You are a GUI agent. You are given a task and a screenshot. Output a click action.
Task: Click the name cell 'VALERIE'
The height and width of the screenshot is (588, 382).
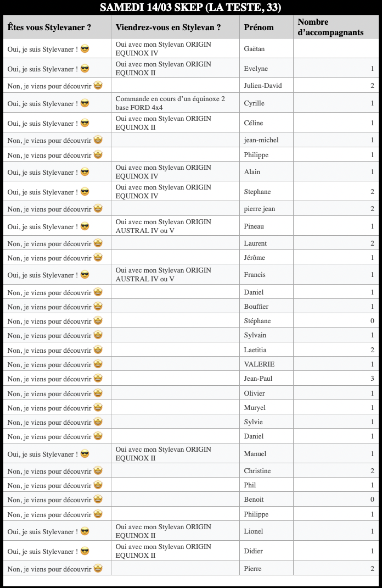pyautogui.click(x=259, y=364)
